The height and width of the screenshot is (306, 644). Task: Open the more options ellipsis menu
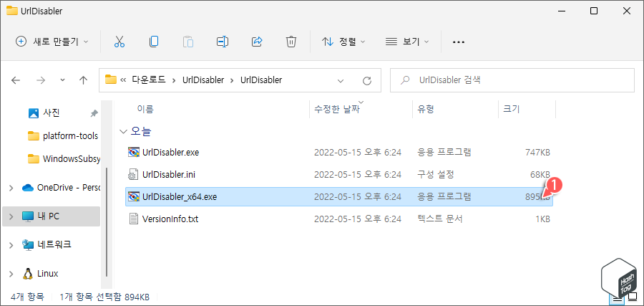point(458,42)
